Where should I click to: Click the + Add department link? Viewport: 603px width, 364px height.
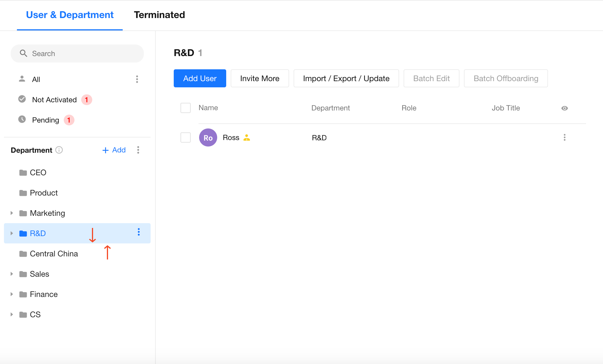[114, 150]
